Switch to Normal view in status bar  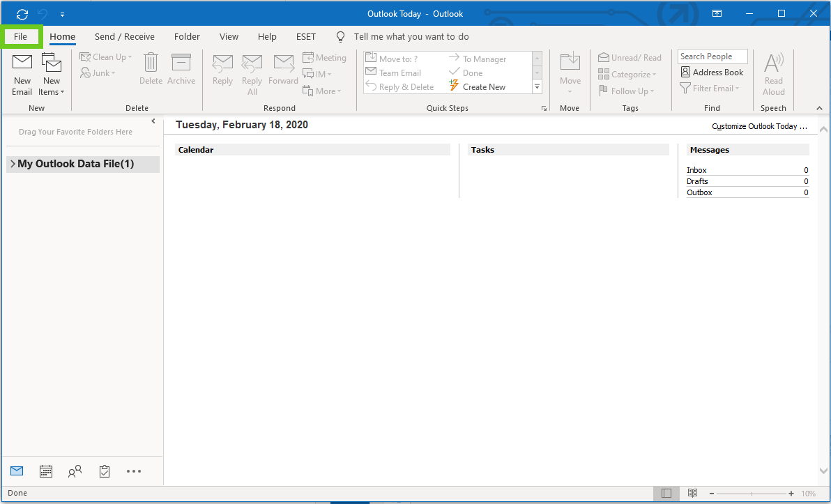pyautogui.click(x=666, y=494)
